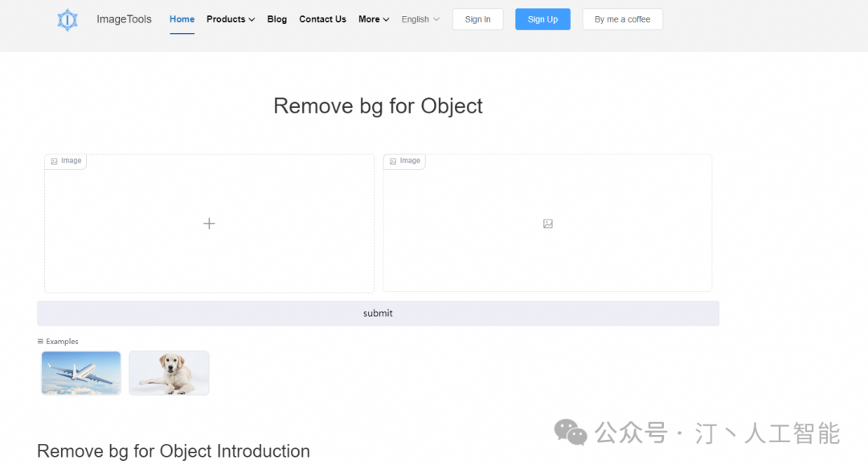Click the Examples list icon
This screenshot has height=468, width=868.
(40, 342)
